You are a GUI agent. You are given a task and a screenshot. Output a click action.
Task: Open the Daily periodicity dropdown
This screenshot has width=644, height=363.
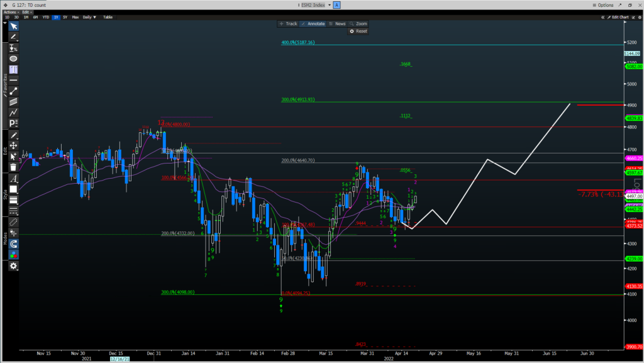(89, 17)
